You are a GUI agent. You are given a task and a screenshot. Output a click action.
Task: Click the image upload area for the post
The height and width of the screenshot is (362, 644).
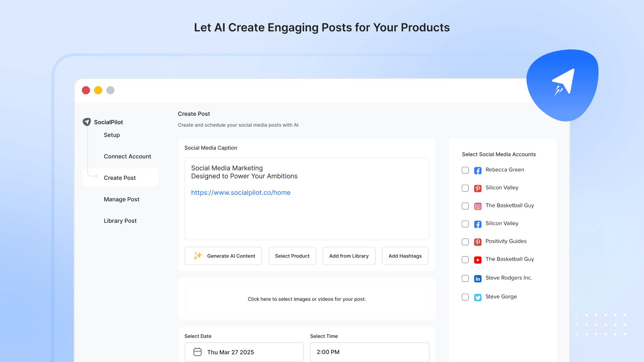307,299
